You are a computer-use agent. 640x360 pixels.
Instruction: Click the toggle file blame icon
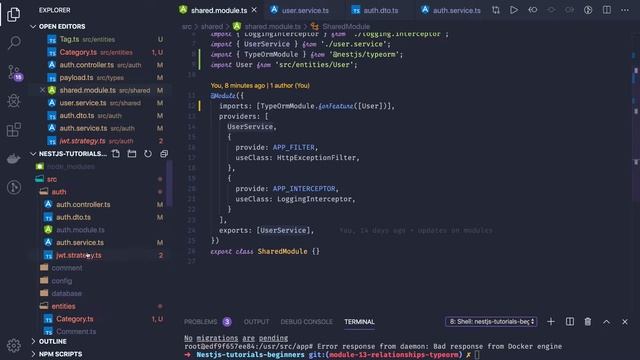[x=588, y=10]
